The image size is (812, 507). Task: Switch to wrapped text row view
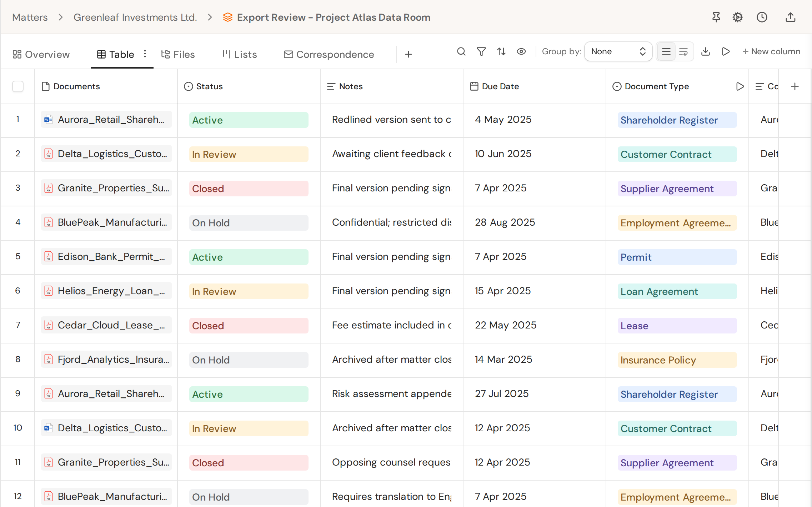coord(683,52)
